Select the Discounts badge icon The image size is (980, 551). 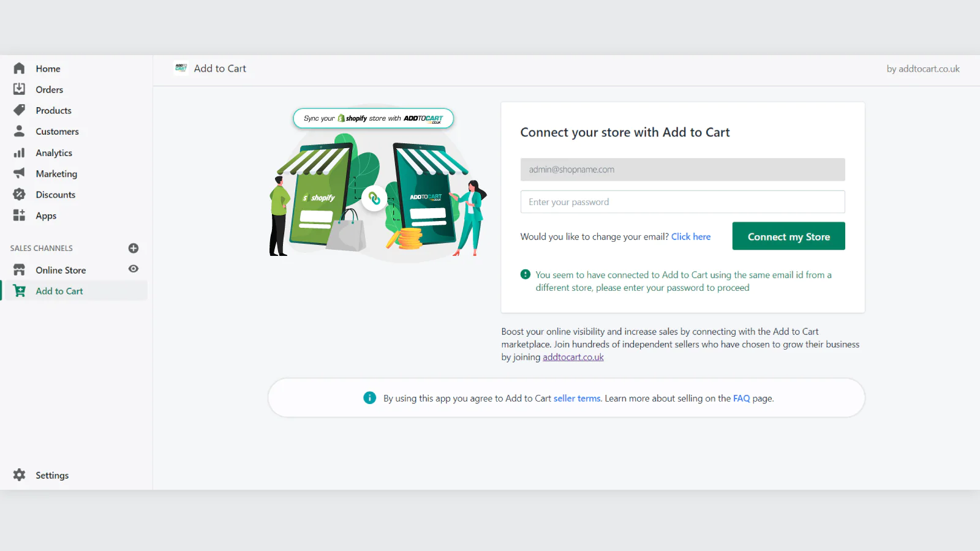pos(19,194)
